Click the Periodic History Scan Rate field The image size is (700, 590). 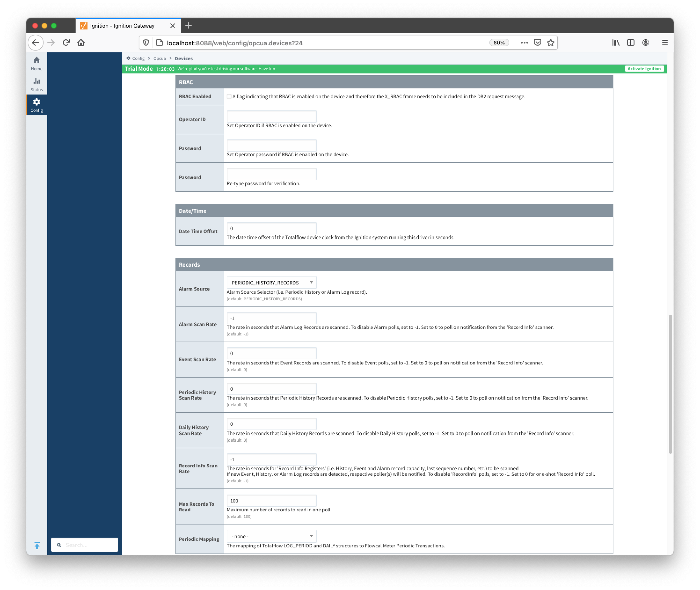[x=272, y=389]
